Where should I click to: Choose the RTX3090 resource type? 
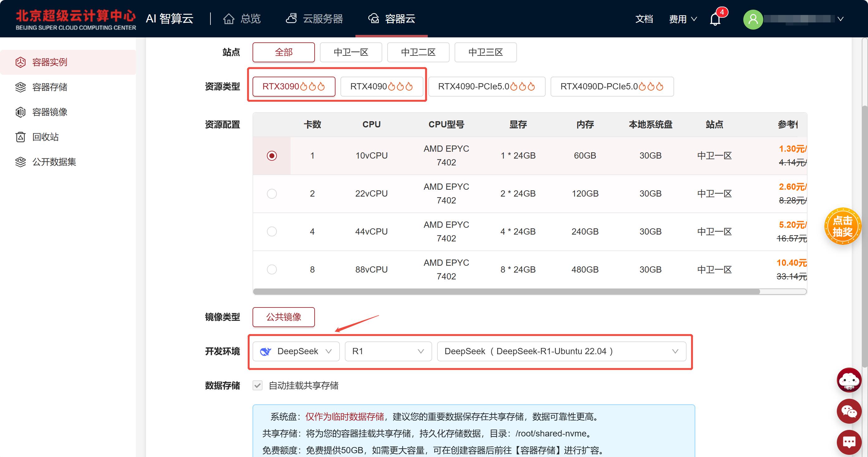294,87
